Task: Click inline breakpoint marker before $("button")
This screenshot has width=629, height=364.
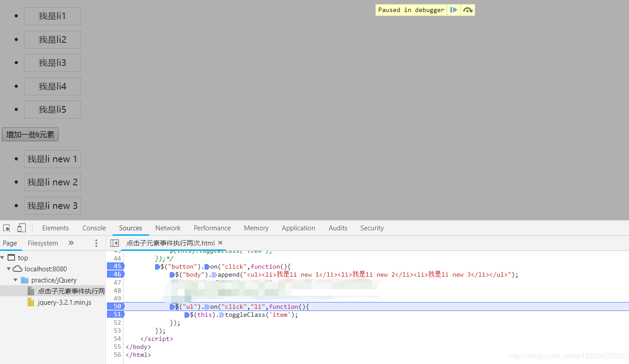Action: (x=157, y=266)
